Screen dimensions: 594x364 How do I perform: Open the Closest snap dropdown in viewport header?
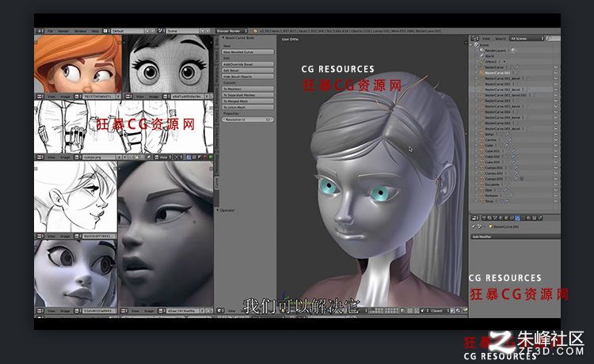440,310
